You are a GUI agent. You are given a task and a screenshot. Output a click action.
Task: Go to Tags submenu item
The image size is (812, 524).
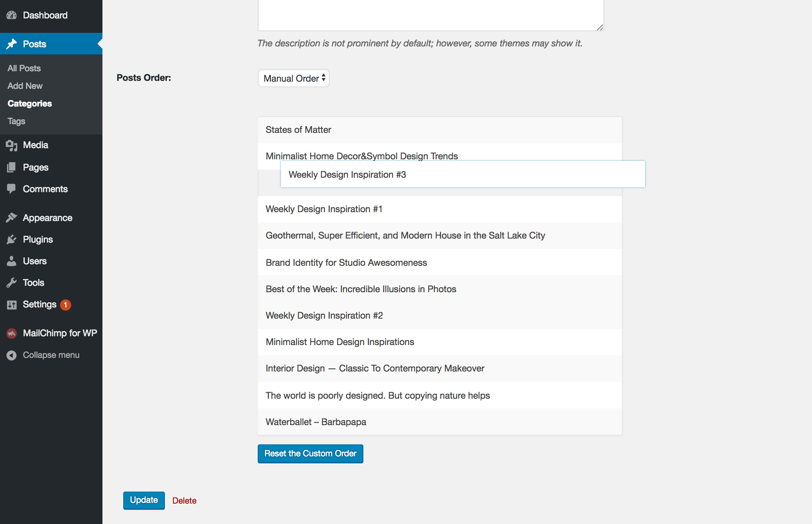(x=16, y=121)
